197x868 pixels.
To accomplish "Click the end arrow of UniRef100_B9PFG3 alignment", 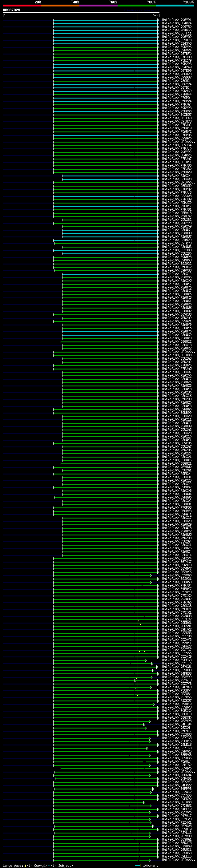I will click(146, 660).
